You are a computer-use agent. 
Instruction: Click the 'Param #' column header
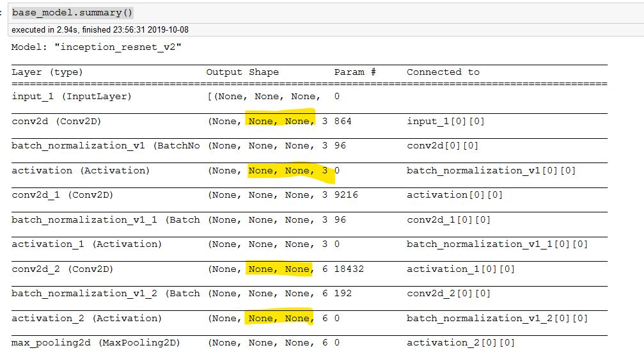tap(355, 72)
